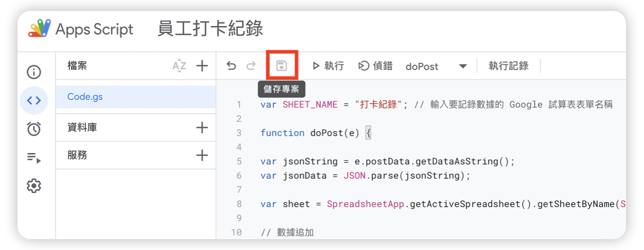
Task: Start debugging with 偵錯 button
Action: [x=375, y=66]
